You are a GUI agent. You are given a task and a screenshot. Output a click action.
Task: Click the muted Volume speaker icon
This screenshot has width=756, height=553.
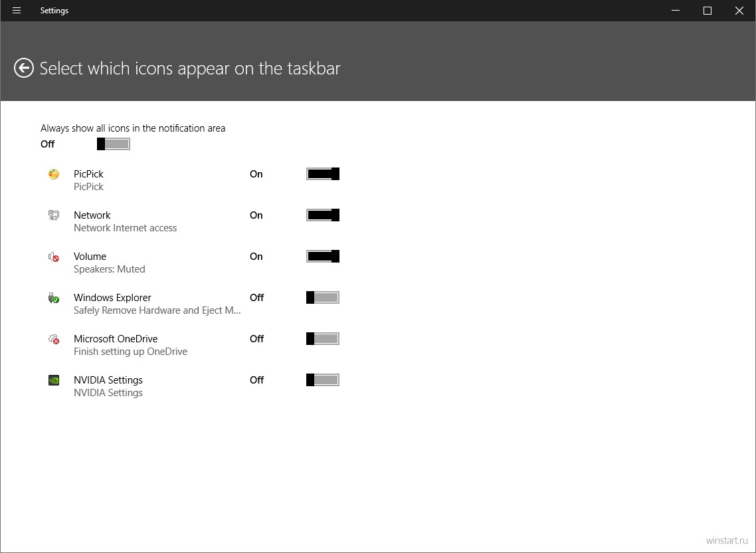coord(54,257)
